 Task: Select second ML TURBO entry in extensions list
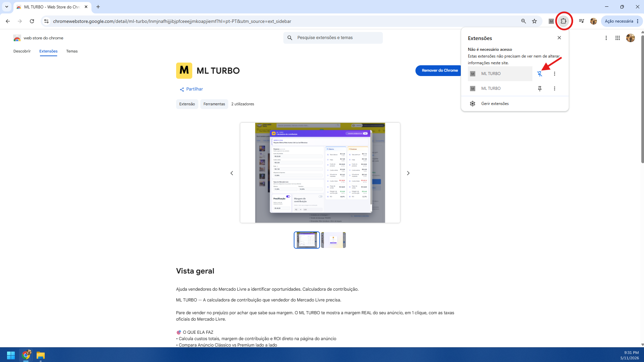(x=500, y=88)
